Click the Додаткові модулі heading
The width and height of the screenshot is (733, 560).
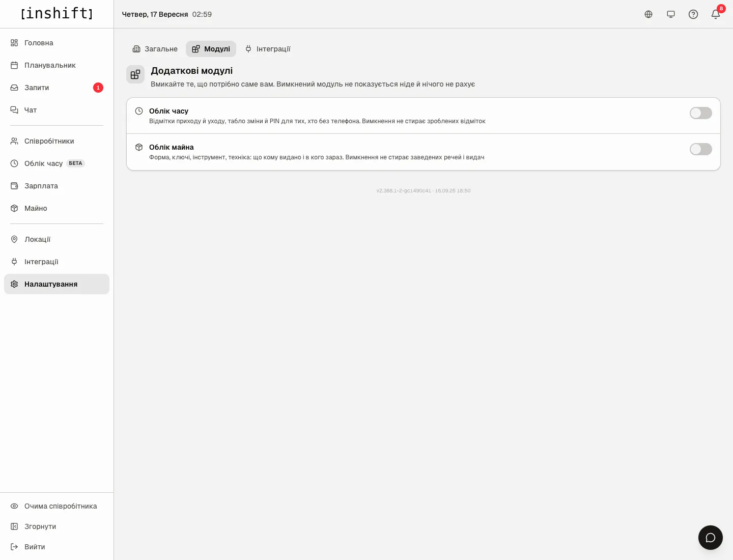click(192, 71)
